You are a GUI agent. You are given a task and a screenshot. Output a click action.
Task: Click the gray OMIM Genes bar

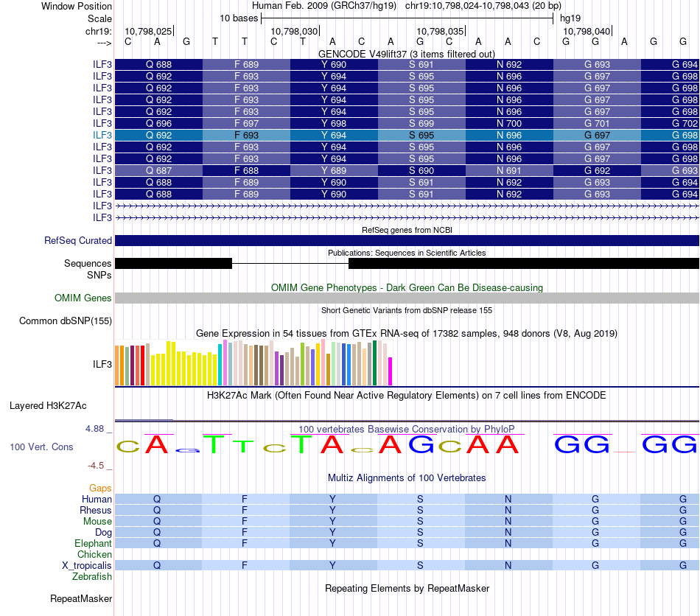(x=407, y=298)
